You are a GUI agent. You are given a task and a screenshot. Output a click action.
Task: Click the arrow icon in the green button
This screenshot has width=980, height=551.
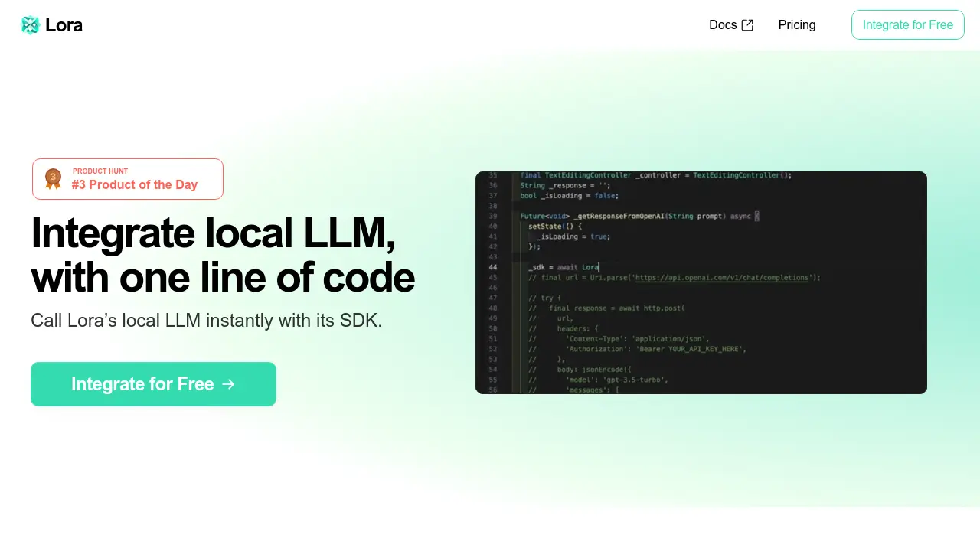(x=228, y=384)
